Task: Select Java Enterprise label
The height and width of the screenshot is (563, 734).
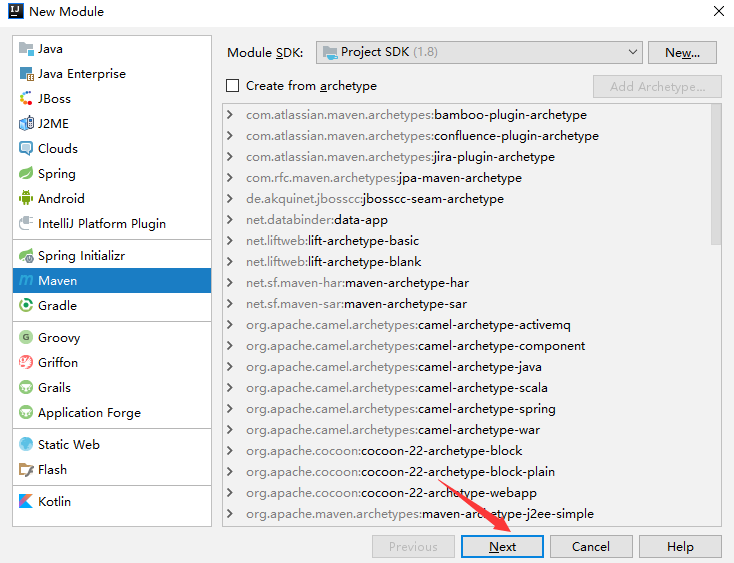Action: click(82, 74)
